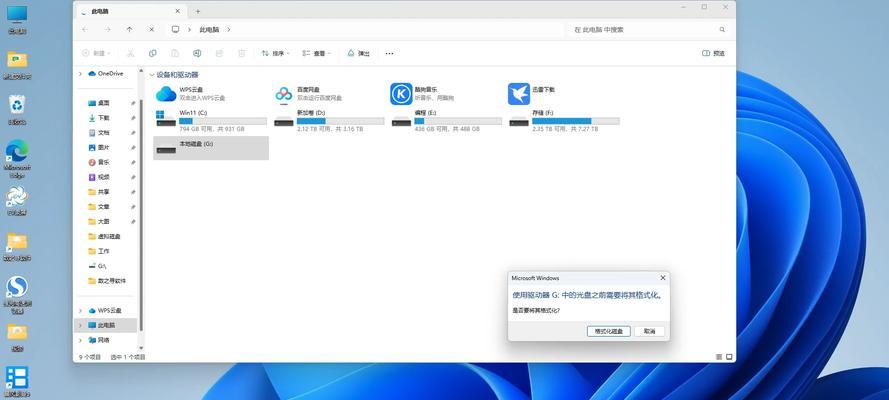
Task: Click the Cut scissors icon in toolbar
Action: (x=130, y=53)
